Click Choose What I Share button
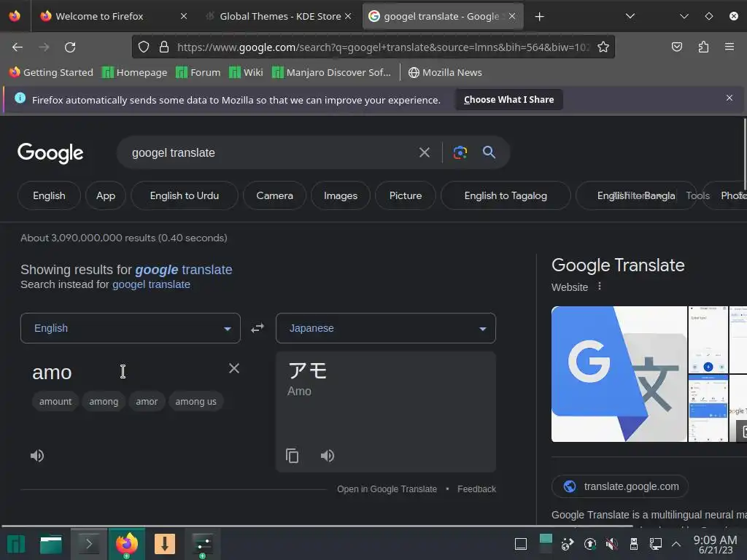 point(508,99)
